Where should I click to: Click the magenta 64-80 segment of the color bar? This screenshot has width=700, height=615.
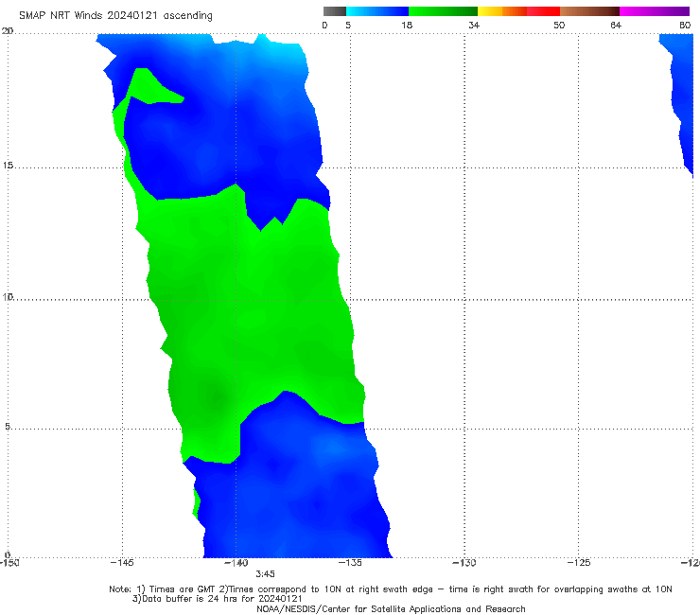pyautogui.click(x=655, y=11)
